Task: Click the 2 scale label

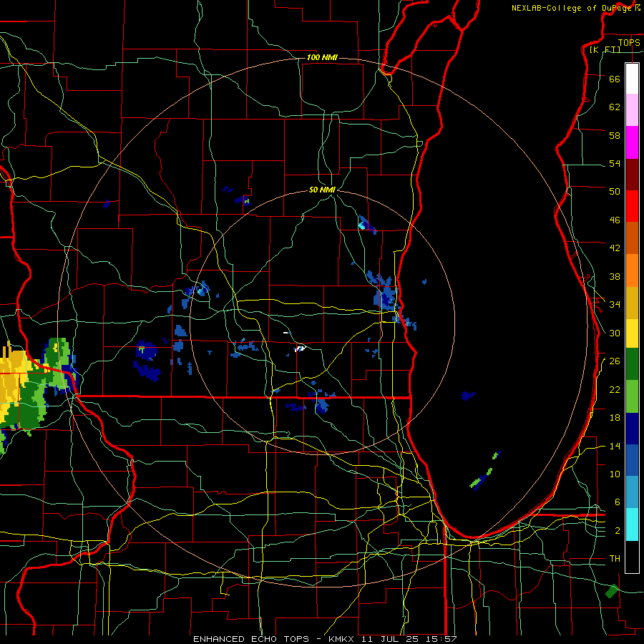Action: (x=617, y=531)
